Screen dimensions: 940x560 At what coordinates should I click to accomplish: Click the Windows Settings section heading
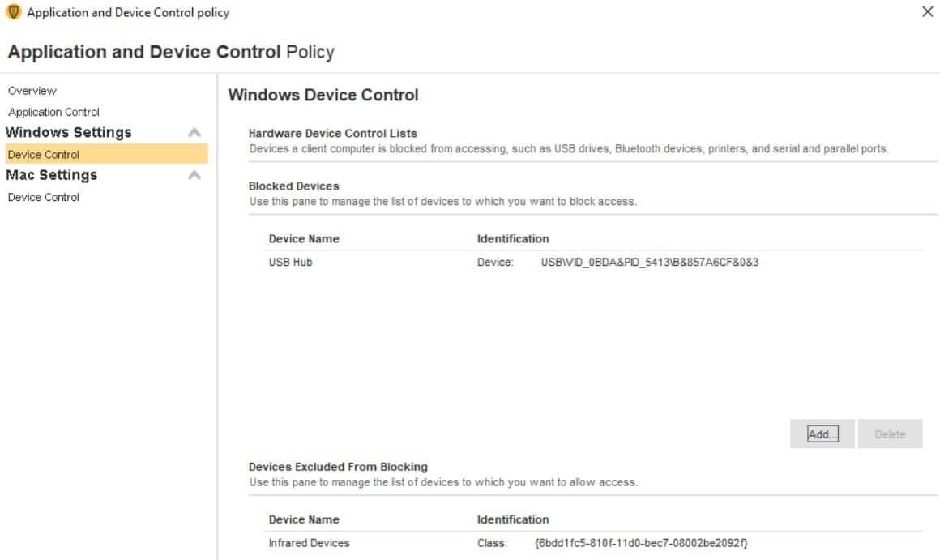tap(69, 133)
